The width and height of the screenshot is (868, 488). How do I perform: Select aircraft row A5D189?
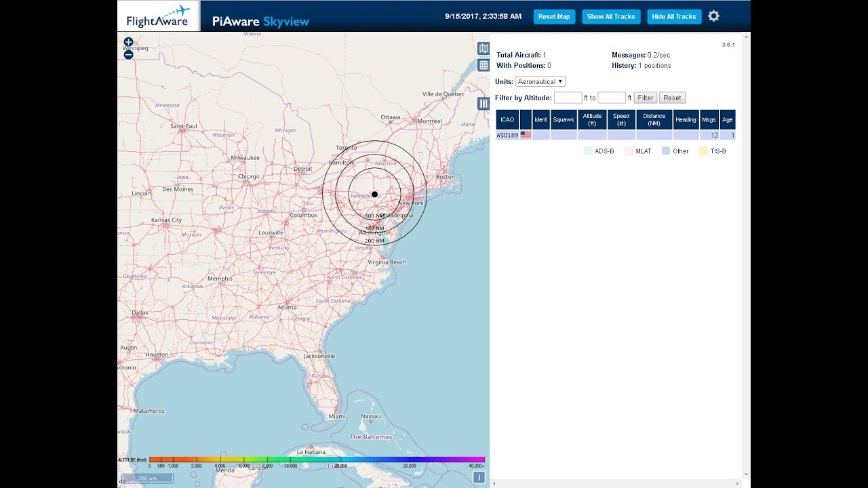[616, 136]
